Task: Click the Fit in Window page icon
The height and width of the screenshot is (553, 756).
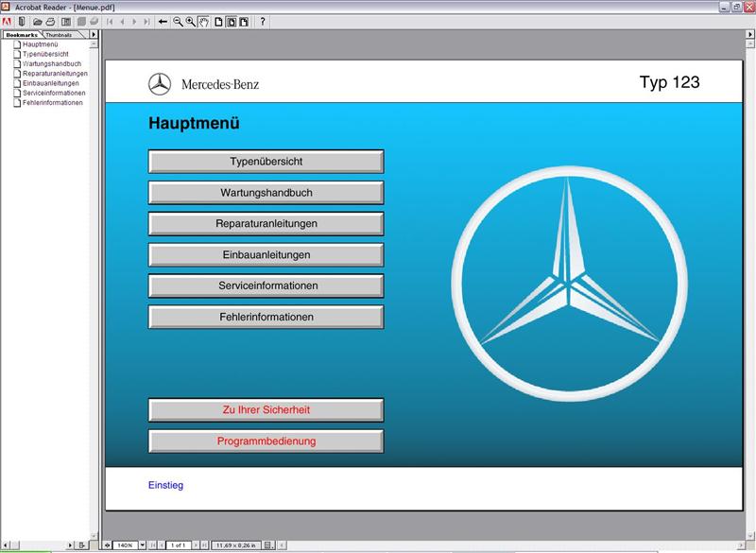Action: pyautogui.click(x=232, y=22)
